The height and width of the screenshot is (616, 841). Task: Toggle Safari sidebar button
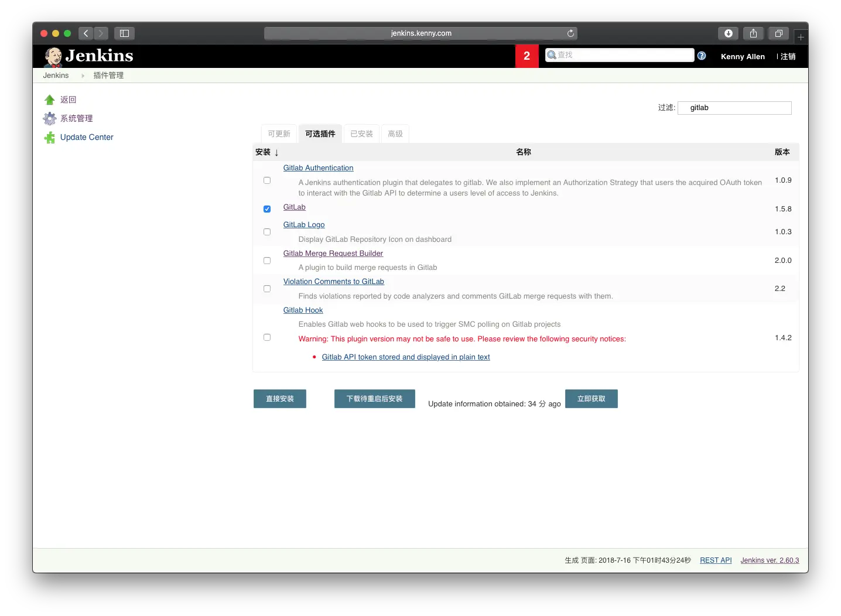[124, 33]
